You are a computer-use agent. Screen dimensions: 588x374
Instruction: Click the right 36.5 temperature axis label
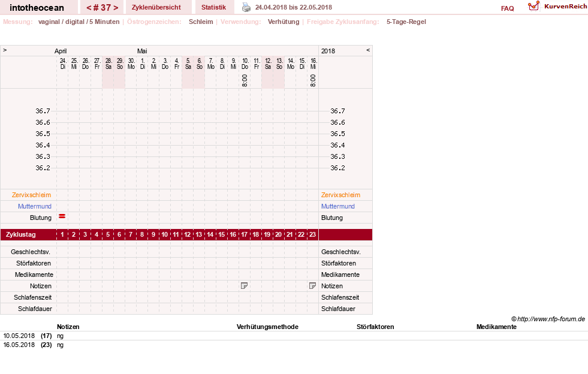point(337,134)
